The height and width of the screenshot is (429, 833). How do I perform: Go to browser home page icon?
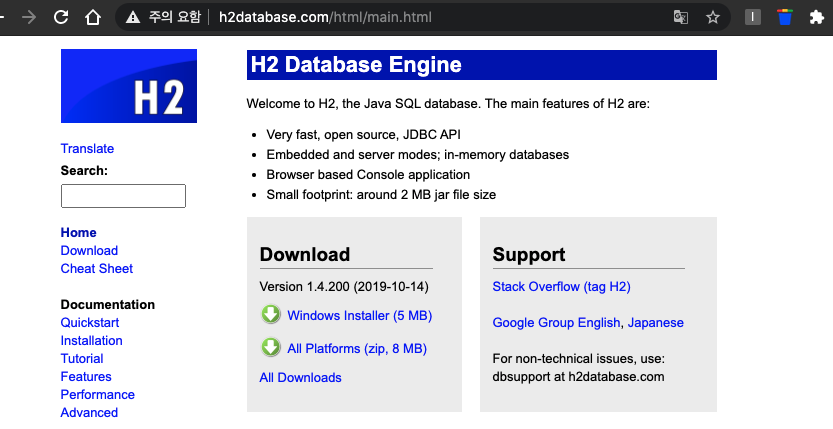[93, 17]
